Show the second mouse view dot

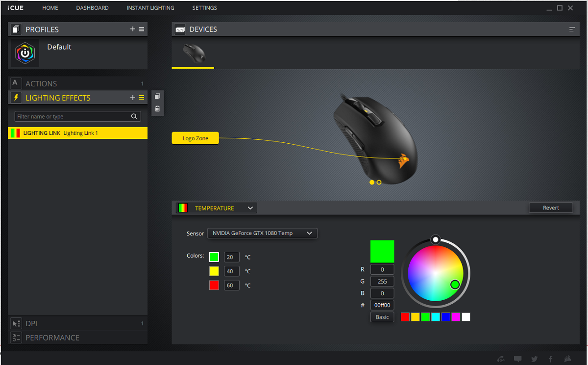(x=379, y=182)
